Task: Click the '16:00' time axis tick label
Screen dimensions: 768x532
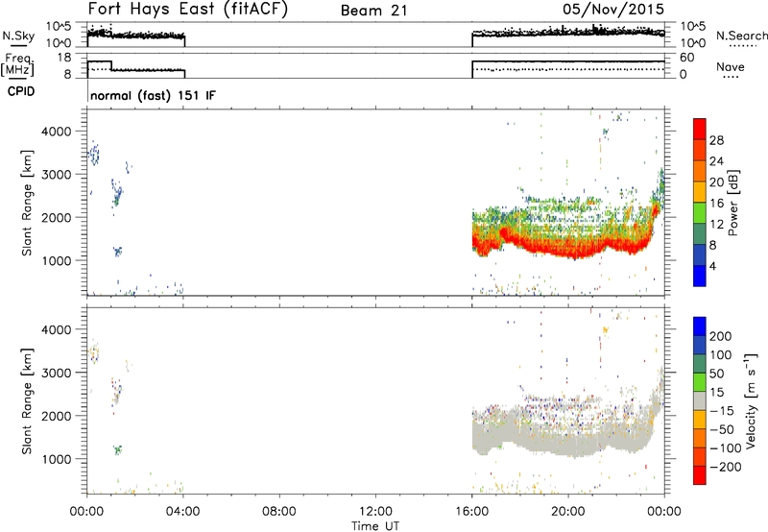Action: (x=471, y=512)
